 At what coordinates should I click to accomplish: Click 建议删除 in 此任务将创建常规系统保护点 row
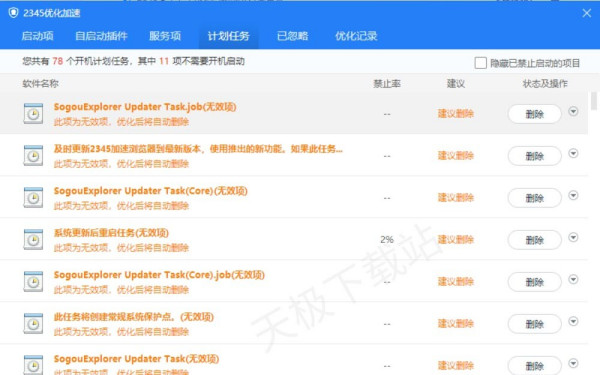point(456,324)
